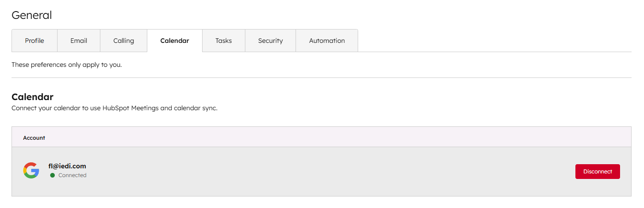Click the green connected status dot
Screen dimensions: 644x208
point(52,175)
